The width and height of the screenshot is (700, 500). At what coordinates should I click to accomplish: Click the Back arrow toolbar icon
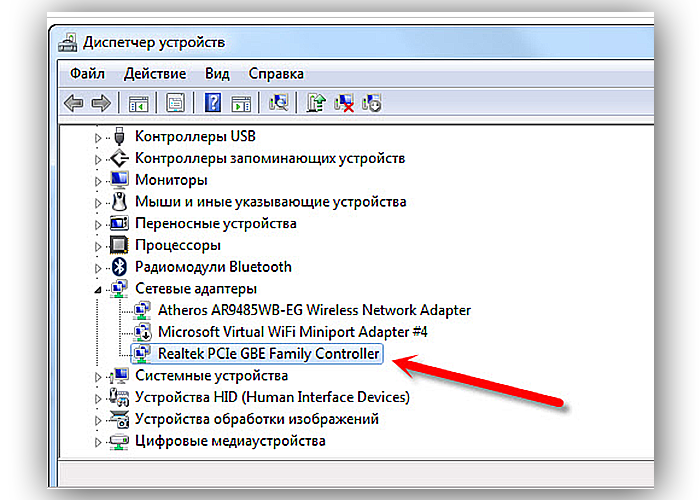pos(74,103)
